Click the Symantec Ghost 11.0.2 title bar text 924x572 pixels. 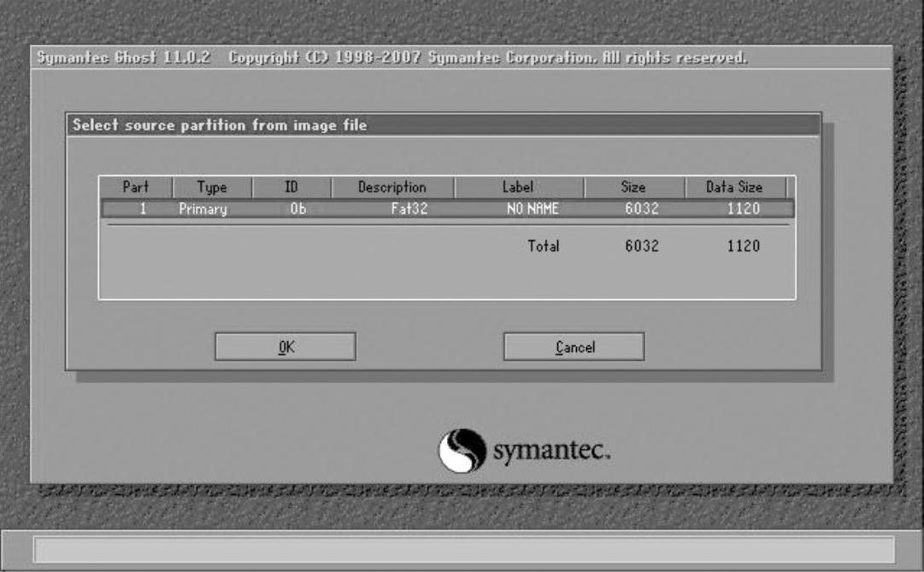click(391, 57)
